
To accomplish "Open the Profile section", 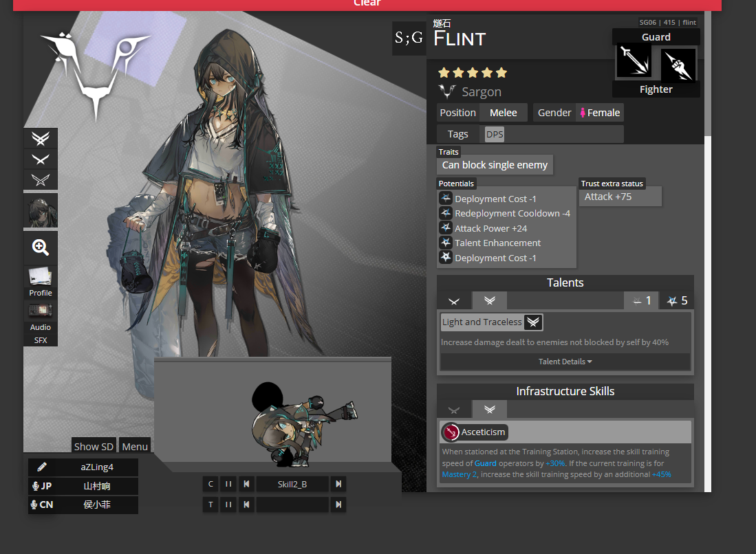I will [x=41, y=282].
